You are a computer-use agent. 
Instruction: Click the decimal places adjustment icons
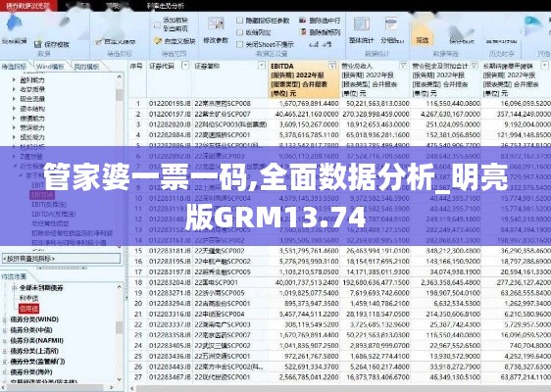tap(320, 44)
